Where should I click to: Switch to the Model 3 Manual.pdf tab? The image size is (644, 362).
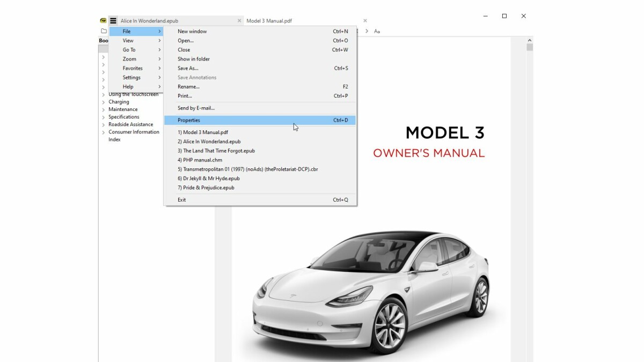pyautogui.click(x=306, y=21)
